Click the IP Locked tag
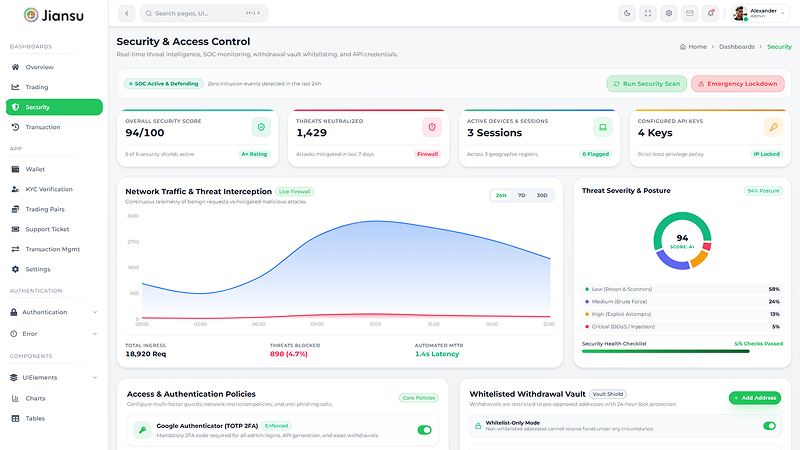Viewport: 800px width, 450px height. 766,154
